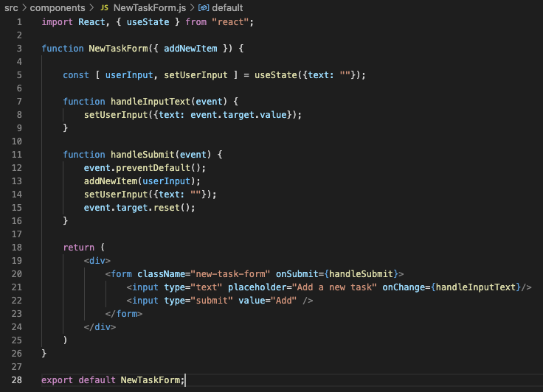Screen dimensions: 543x392
Task: Select line number 18 in the gutter
Action: click(17, 248)
